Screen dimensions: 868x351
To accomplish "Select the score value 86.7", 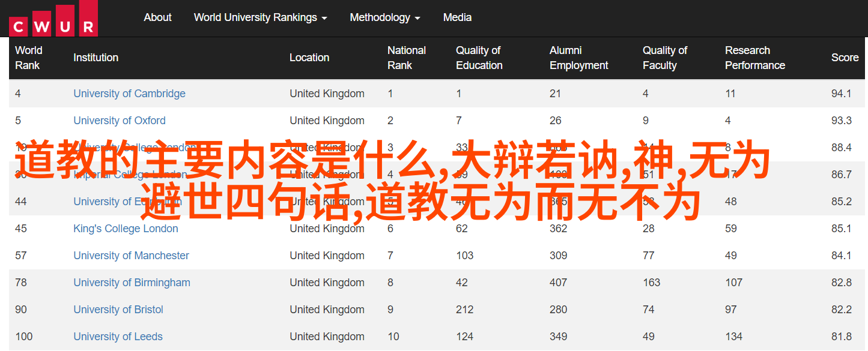I will point(842,175).
